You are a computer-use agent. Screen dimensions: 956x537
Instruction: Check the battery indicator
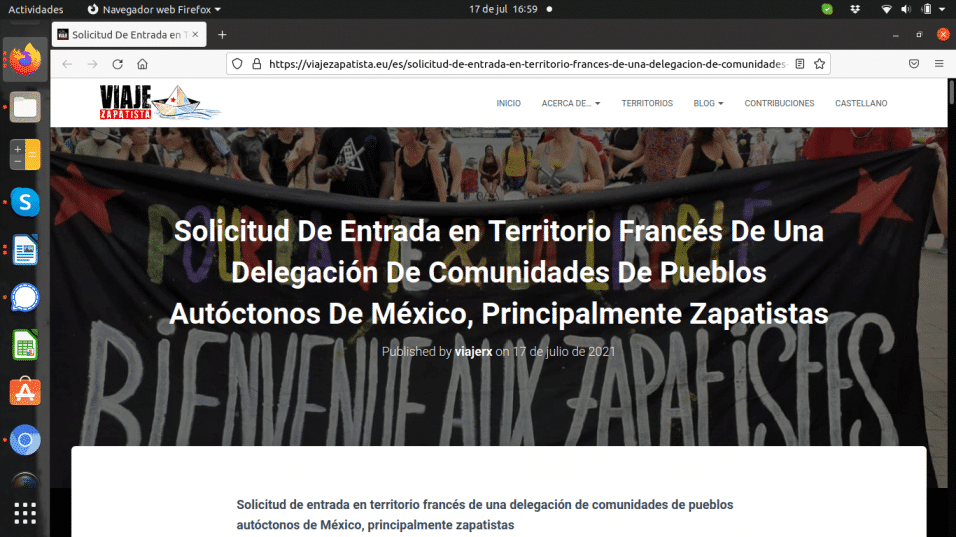pyautogui.click(x=927, y=9)
